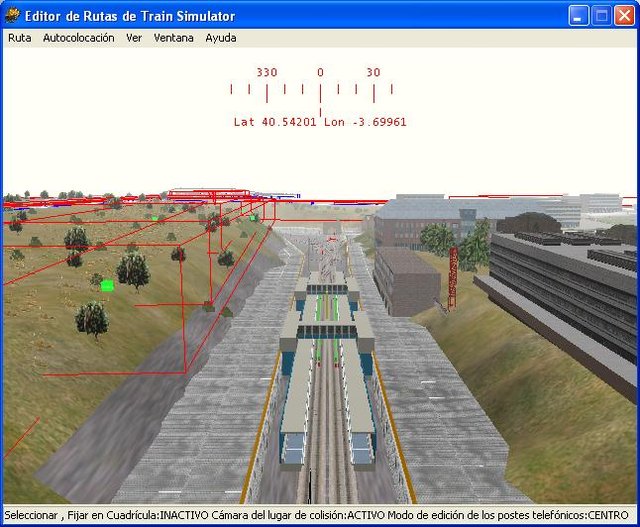Open the Ruta menu
This screenshot has height=527, width=640.
click(19, 38)
